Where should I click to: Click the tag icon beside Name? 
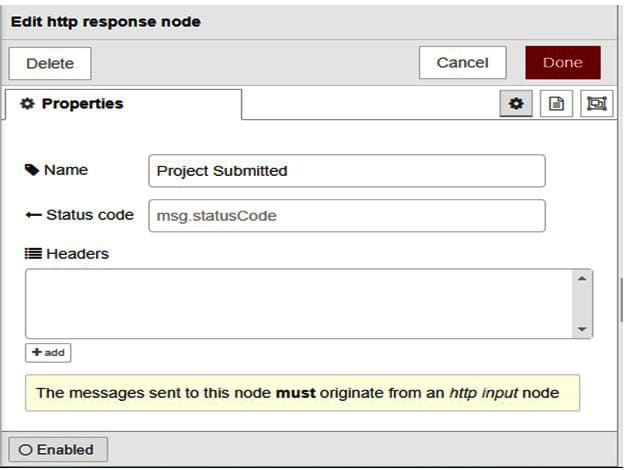pos(32,170)
